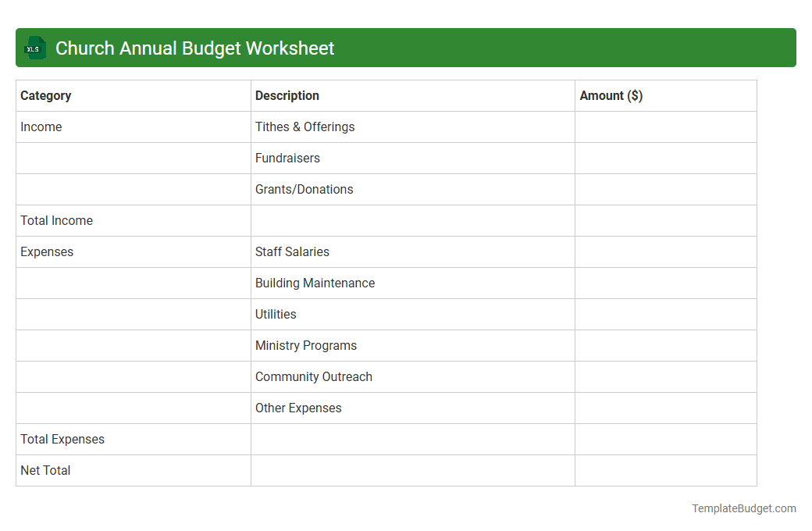812x531 pixels.
Task: Click the Staff Salaries description
Action: [292, 251]
